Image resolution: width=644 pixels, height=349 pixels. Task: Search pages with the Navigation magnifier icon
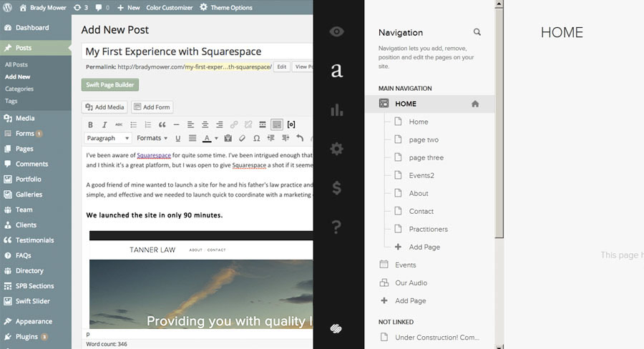[477, 32]
